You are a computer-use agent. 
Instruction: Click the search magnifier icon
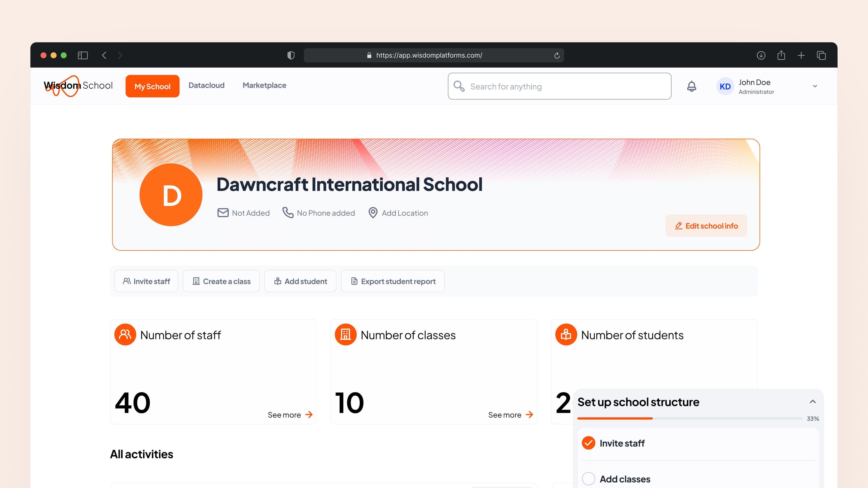click(x=459, y=86)
